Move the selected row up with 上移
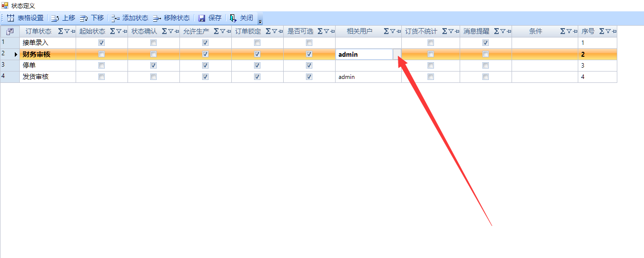Image resolution: width=644 pixels, height=258 pixels. (x=63, y=18)
